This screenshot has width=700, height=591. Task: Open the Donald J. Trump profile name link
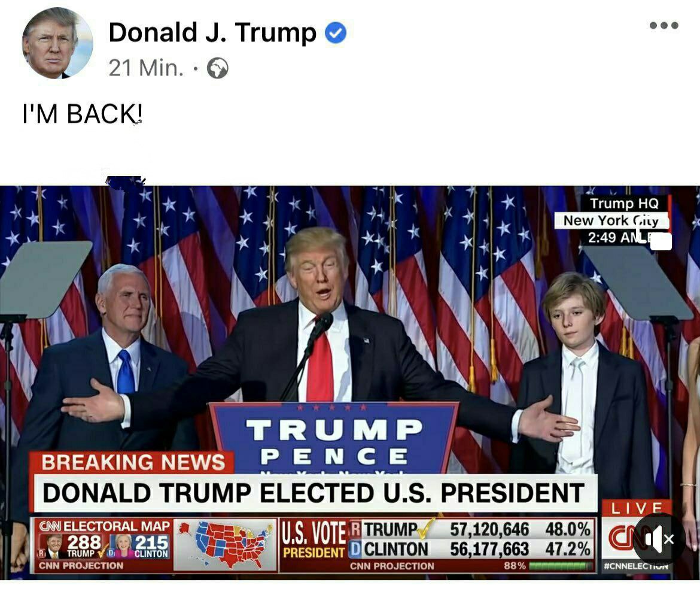(x=212, y=32)
